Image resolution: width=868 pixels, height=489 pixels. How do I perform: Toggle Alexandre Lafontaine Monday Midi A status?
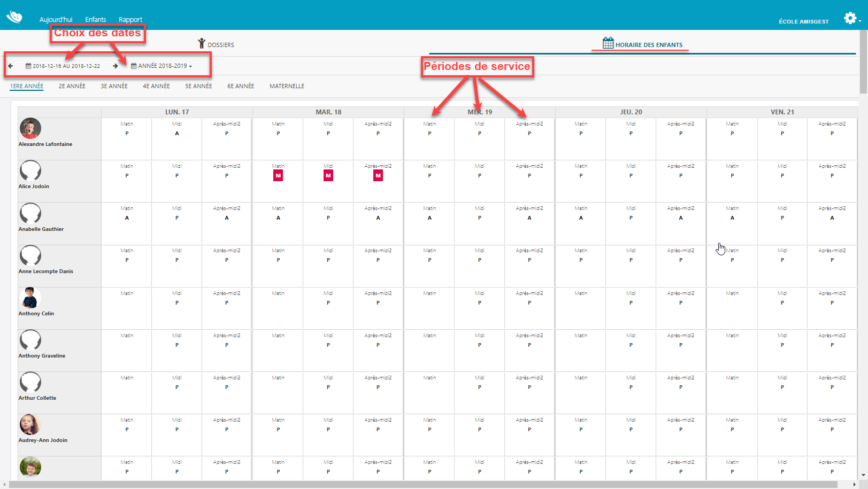point(177,134)
